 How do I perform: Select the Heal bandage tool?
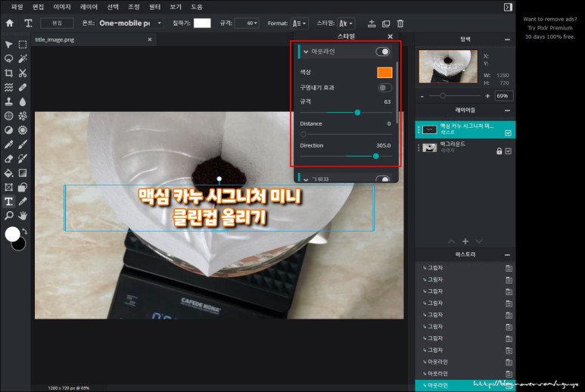click(23, 87)
